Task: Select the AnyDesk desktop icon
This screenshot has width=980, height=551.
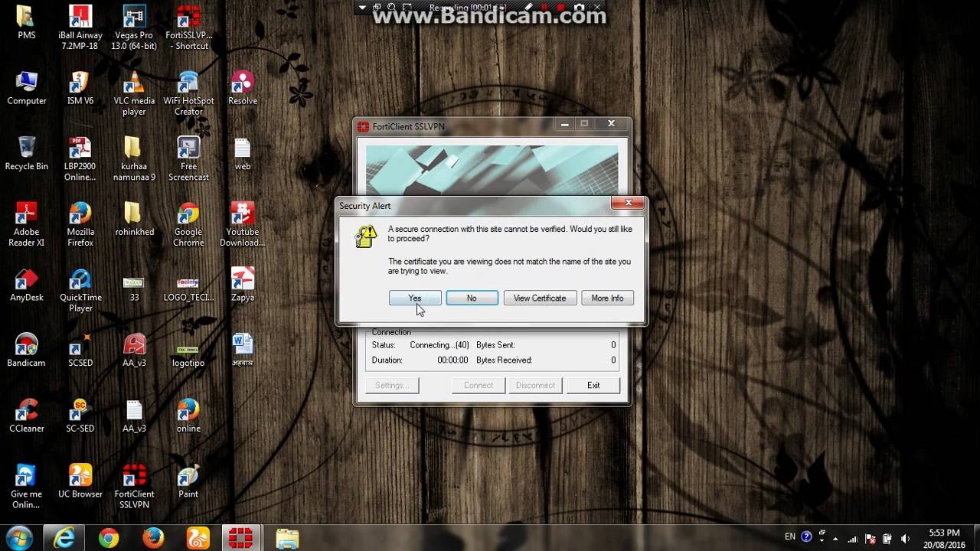Action: (x=27, y=284)
